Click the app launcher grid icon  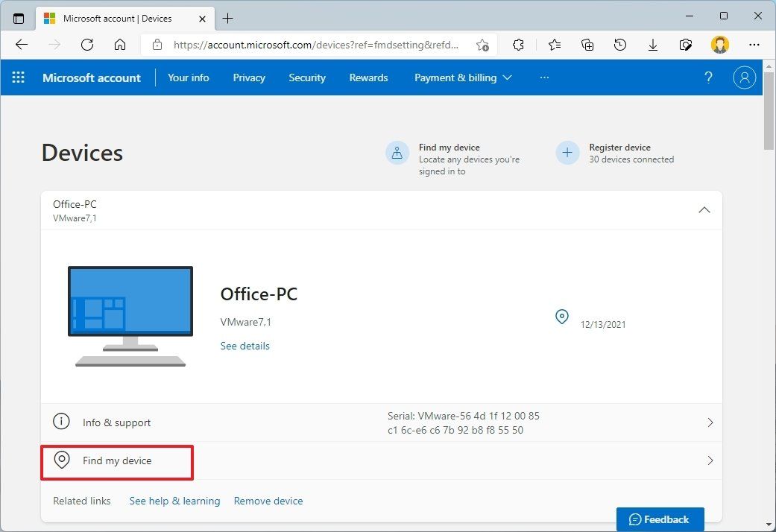click(18, 77)
